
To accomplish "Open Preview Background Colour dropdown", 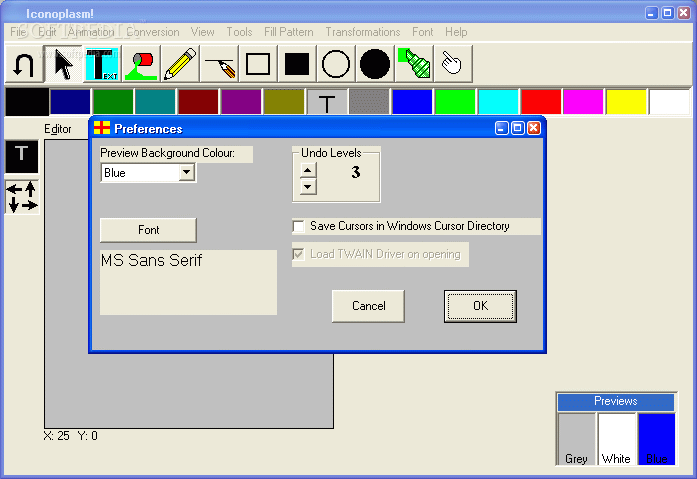I will [187, 172].
